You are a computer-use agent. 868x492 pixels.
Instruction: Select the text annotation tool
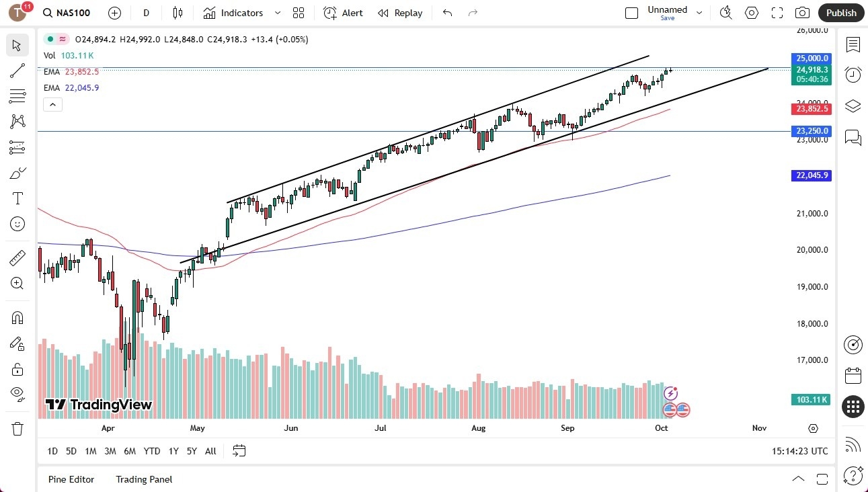click(17, 198)
